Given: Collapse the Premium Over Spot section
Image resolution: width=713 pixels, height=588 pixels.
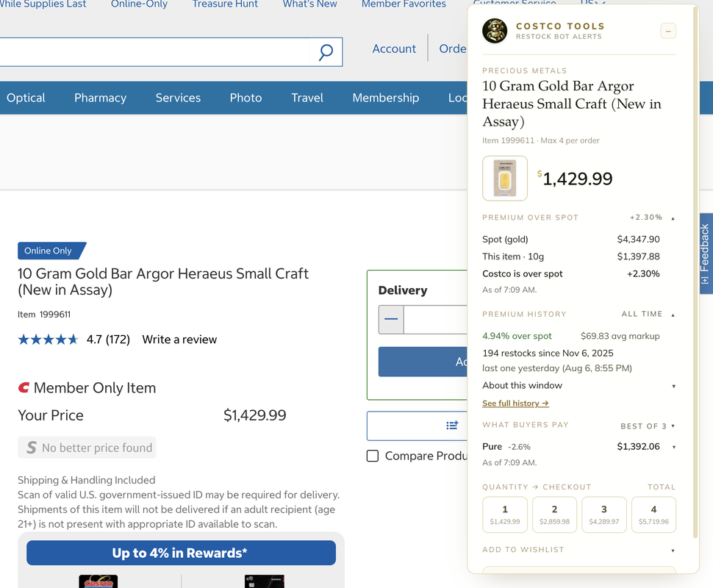Looking at the screenshot, I should (673, 218).
